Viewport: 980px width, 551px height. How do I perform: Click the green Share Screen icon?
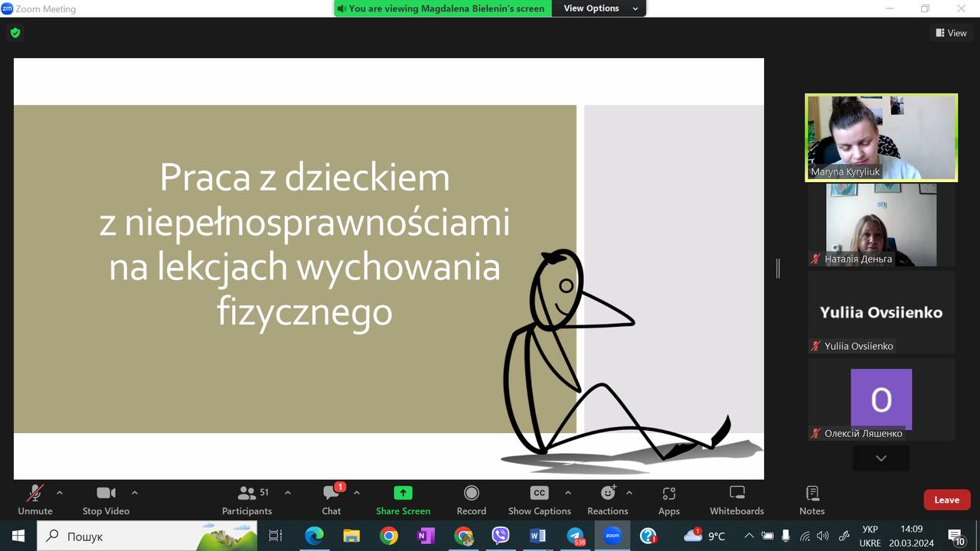(x=403, y=493)
